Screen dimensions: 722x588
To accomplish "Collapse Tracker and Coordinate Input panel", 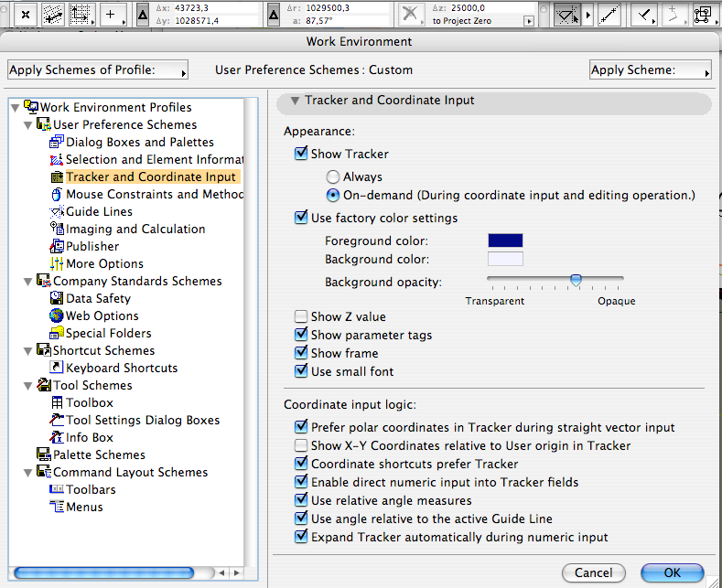I will [296, 101].
